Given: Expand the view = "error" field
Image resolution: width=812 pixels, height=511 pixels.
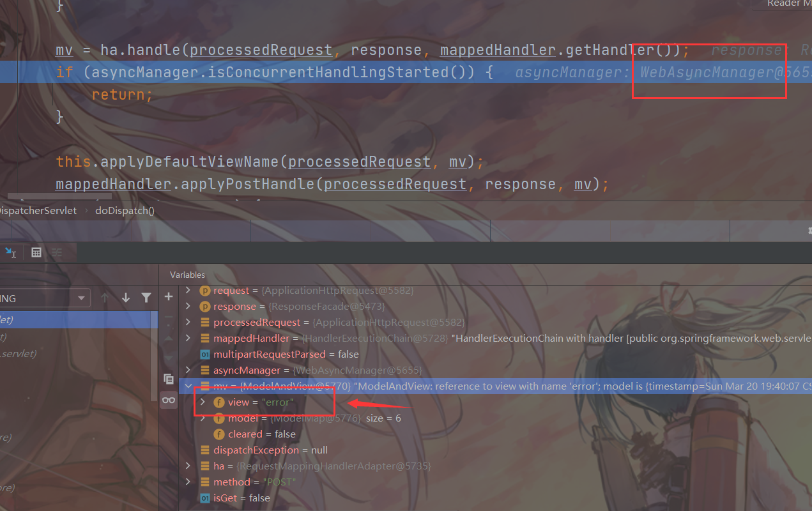Looking at the screenshot, I should [x=203, y=402].
